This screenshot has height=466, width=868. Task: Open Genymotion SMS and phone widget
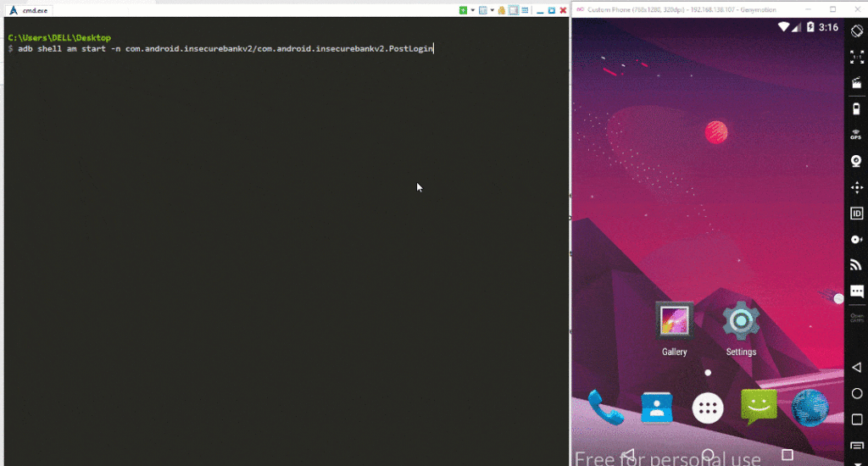(x=856, y=291)
